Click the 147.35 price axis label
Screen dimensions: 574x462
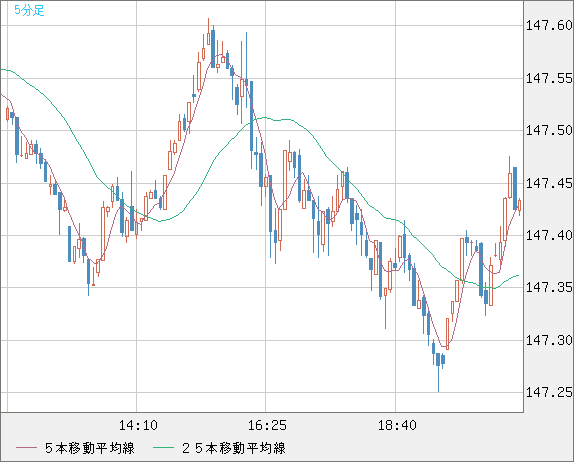(549, 288)
